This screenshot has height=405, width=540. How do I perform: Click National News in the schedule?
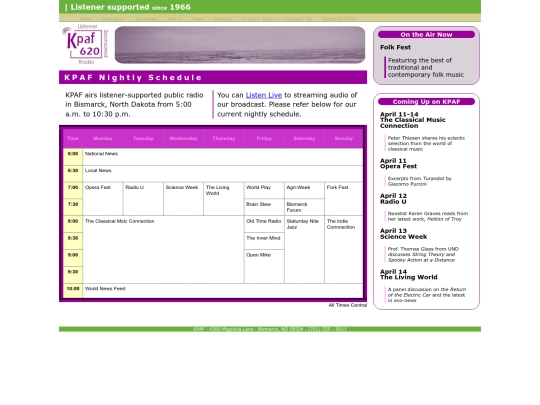(x=223, y=157)
